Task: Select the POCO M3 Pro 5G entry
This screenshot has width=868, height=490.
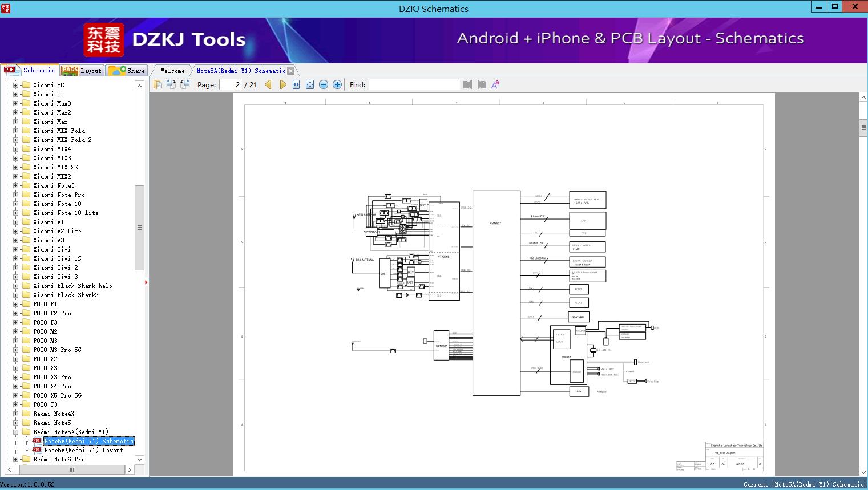Action: pos(57,350)
